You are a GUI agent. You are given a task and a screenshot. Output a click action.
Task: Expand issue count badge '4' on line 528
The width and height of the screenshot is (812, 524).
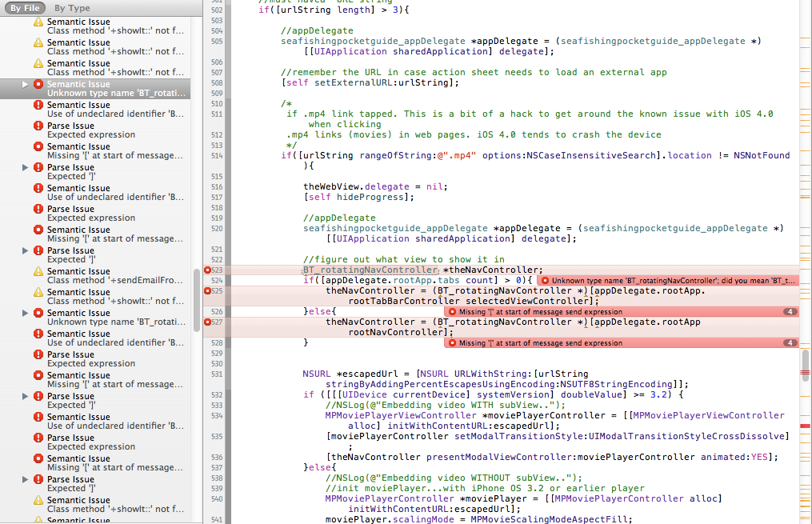click(x=790, y=343)
